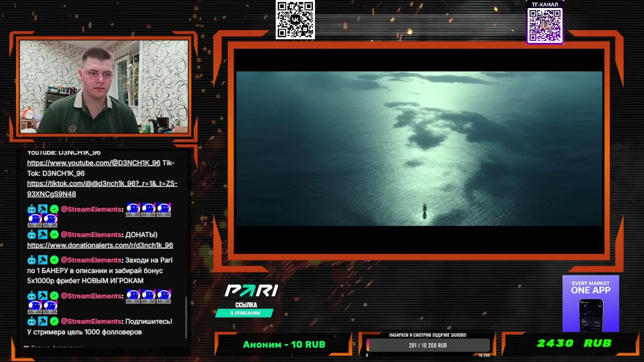Screen dimensions: 644x362
Task: Click verified checkmark badge in the 'Подпишитесь!' message
Action: (x=54, y=321)
